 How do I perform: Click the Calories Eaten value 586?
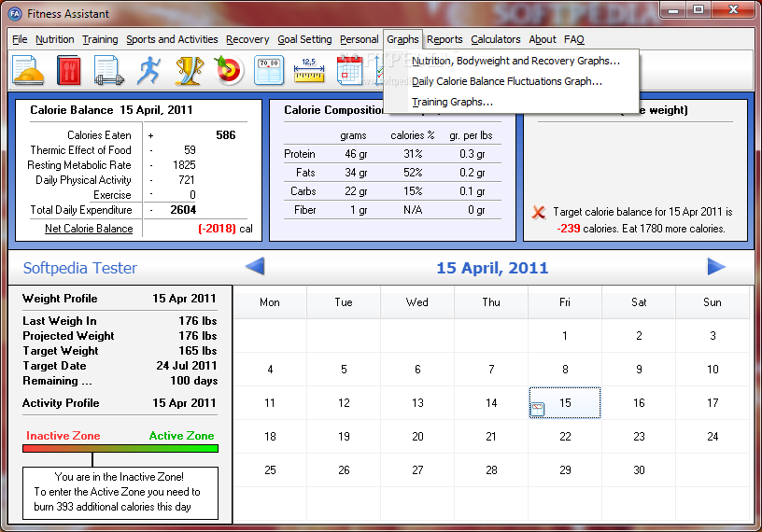click(225, 135)
